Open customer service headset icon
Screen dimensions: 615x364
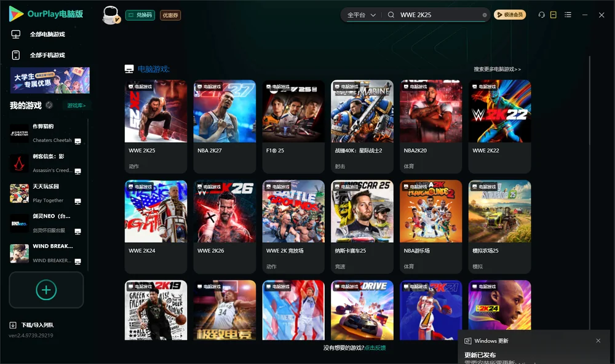(x=541, y=15)
